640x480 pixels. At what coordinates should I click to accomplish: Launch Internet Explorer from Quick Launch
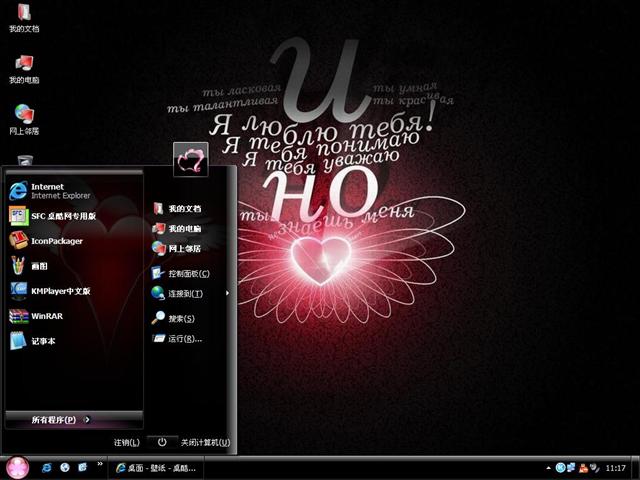pyautogui.click(x=47, y=468)
